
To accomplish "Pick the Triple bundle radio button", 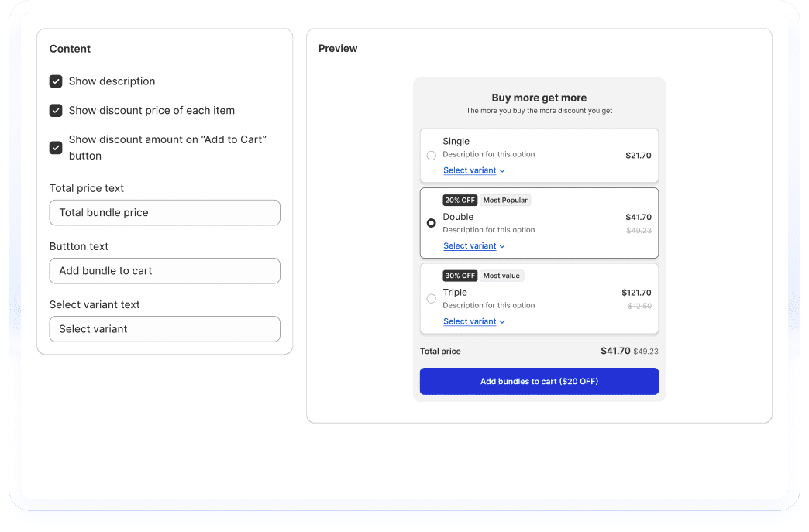I will (432, 299).
